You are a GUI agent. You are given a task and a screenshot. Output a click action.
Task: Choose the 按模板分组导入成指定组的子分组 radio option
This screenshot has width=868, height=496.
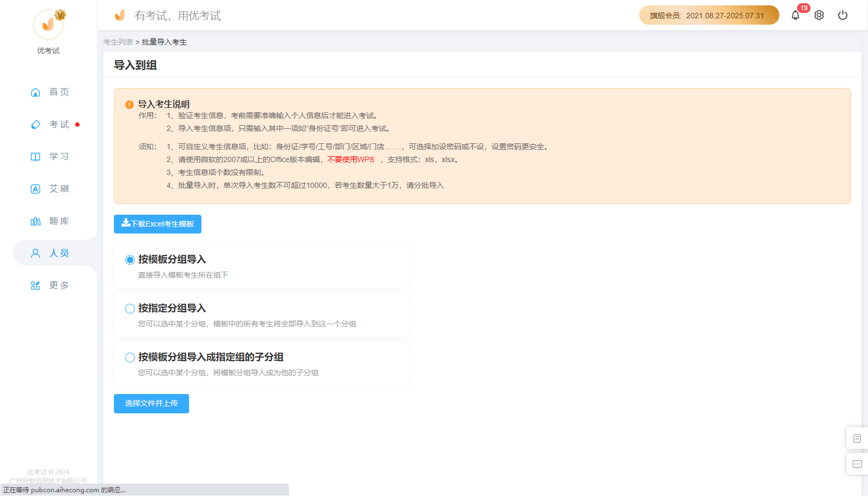(x=130, y=358)
